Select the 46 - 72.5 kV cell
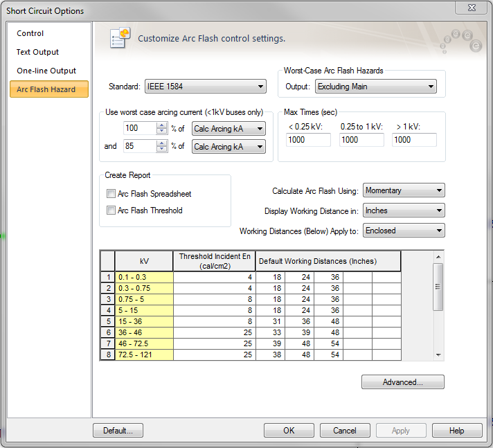The height and width of the screenshot is (448, 493). coord(144,343)
